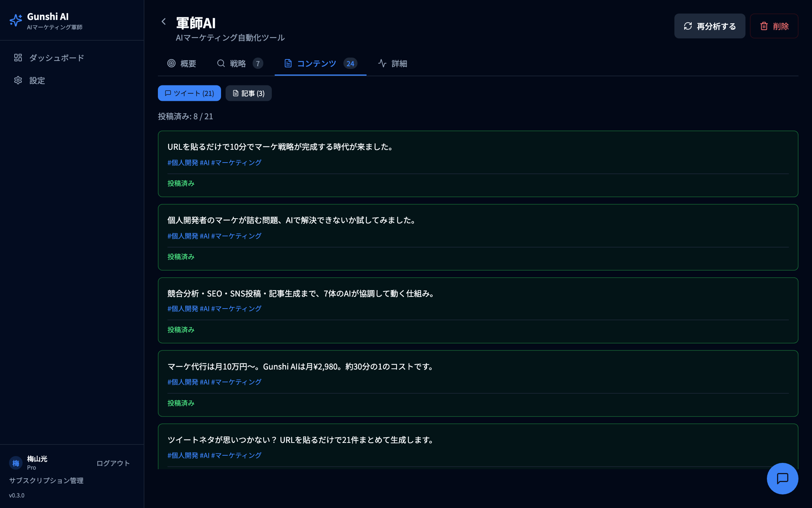Open the dashboard via the grid icon

click(18, 58)
